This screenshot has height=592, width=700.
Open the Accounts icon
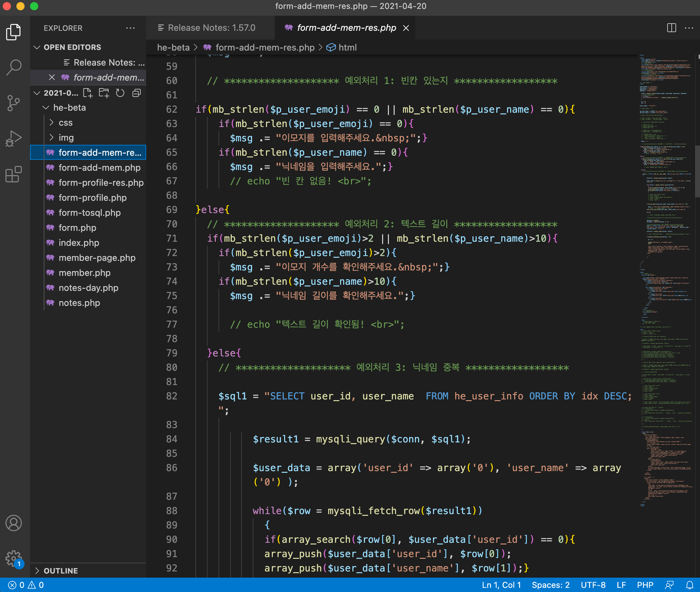(x=14, y=523)
